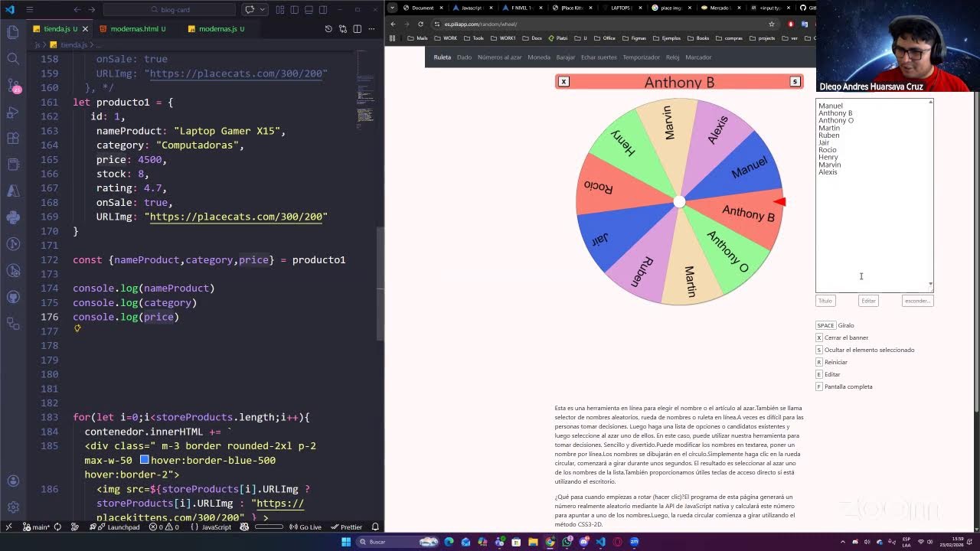The width and height of the screenshot is (980, 551).
Task: Open the Figmas bookmarks folder
Action: tap(634, 38)
